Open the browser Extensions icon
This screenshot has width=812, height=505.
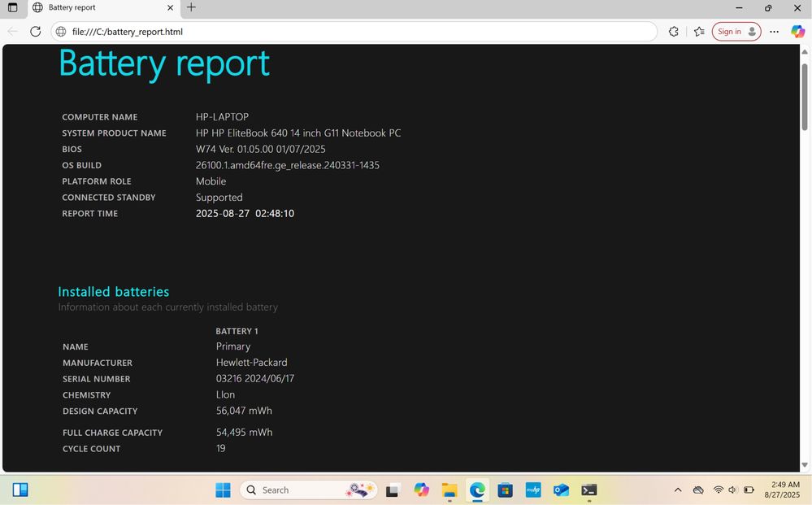(x=673, y=32)
